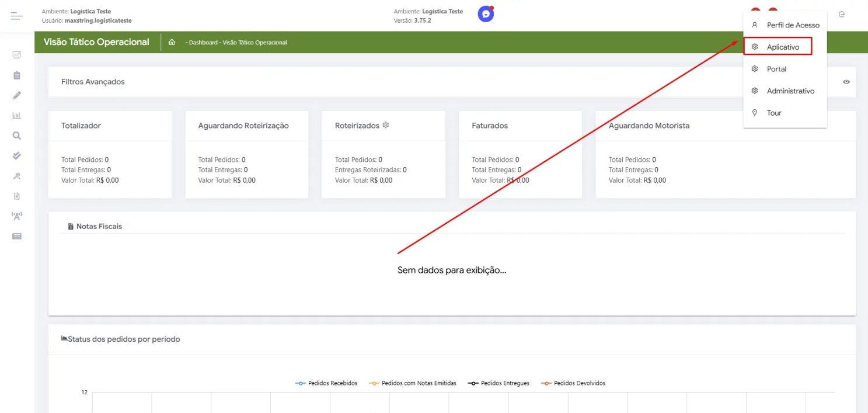Click the Notas Fiscais section heading
The height and width of the screenshot is (413, 868).
[99, 226]
